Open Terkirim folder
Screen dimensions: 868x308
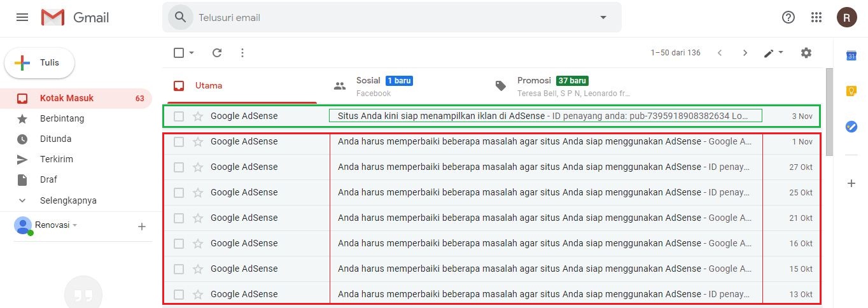[x=76, y=159]
